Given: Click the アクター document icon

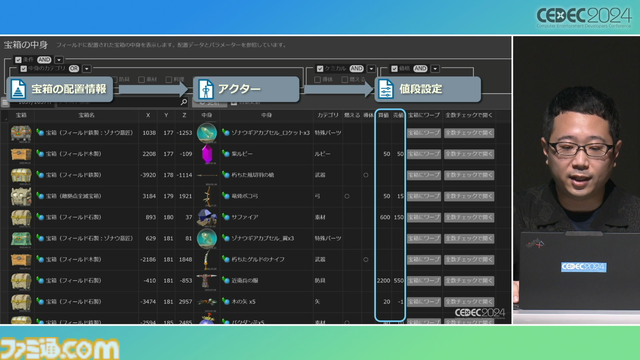Looking at the screenshot, I should coord(206,89).
